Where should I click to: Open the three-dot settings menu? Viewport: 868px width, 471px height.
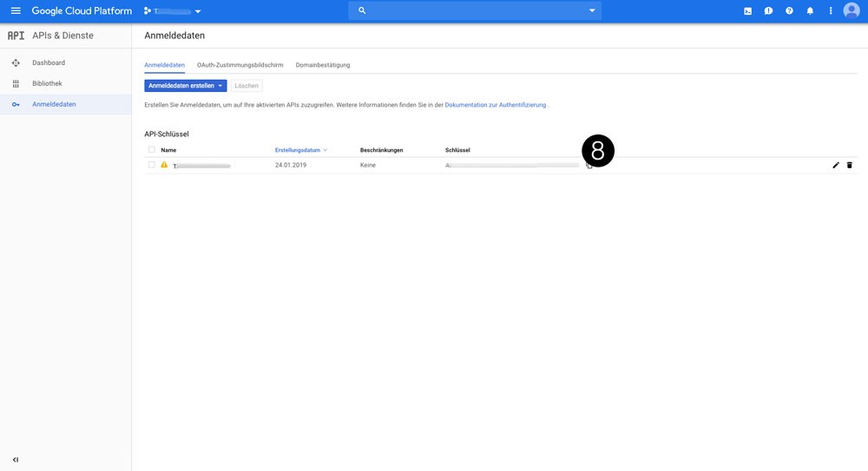tap(831, 11)
